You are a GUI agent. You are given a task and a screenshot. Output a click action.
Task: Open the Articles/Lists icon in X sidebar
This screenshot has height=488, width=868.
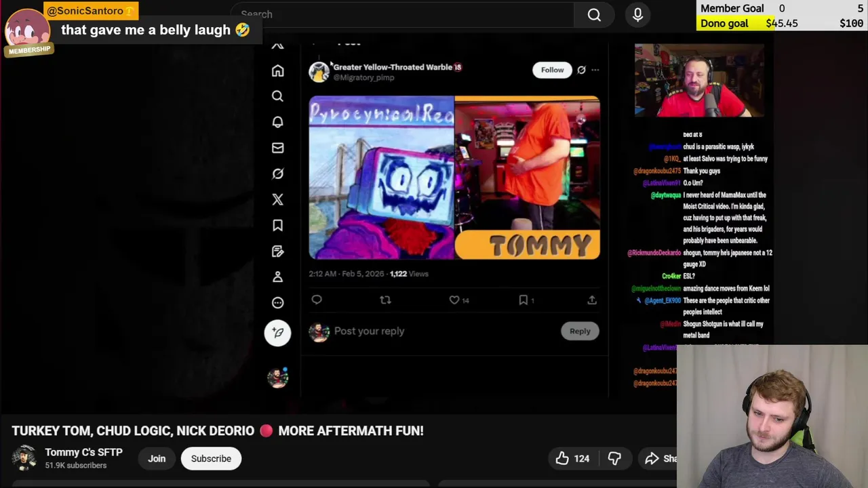[x=277, y=251]
